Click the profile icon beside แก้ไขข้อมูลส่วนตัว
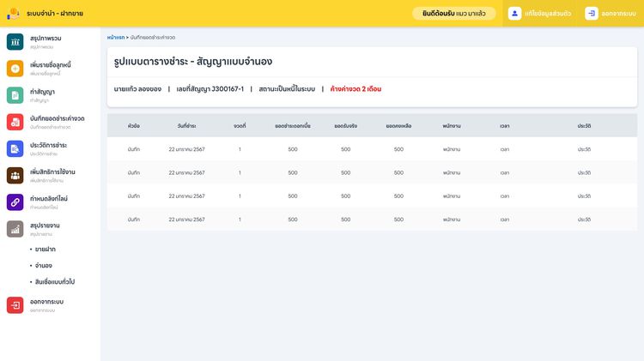 [514, 14]
